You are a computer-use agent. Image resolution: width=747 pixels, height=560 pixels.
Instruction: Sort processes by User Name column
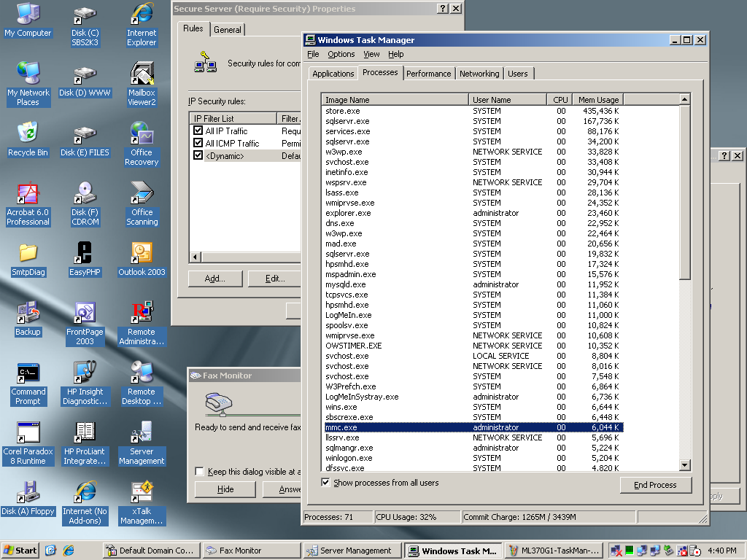tap(508, 99)
